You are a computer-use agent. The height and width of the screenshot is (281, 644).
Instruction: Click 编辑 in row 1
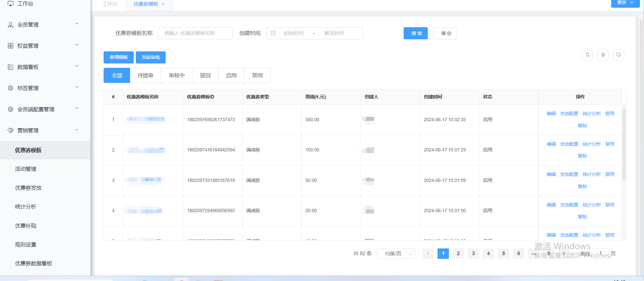click(x=551, y=113)
